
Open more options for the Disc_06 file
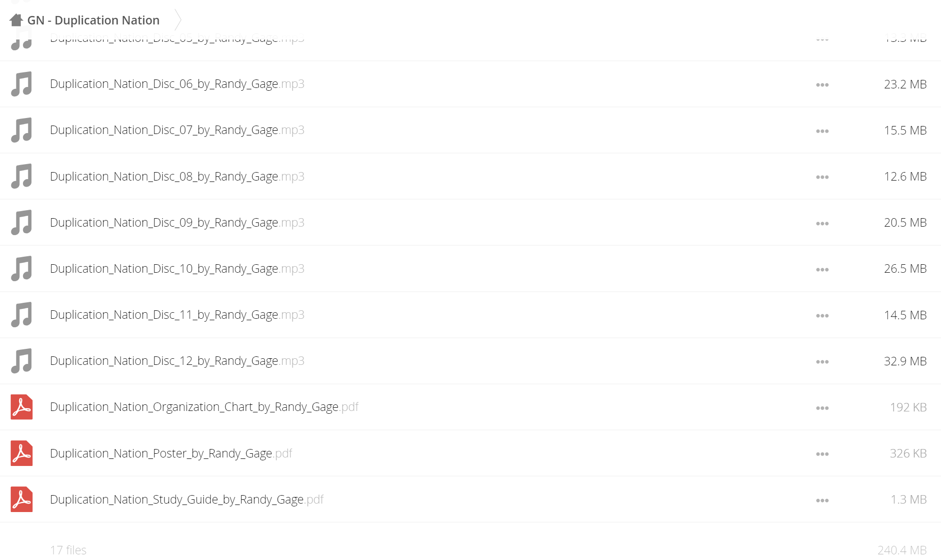tap(822, 85)
